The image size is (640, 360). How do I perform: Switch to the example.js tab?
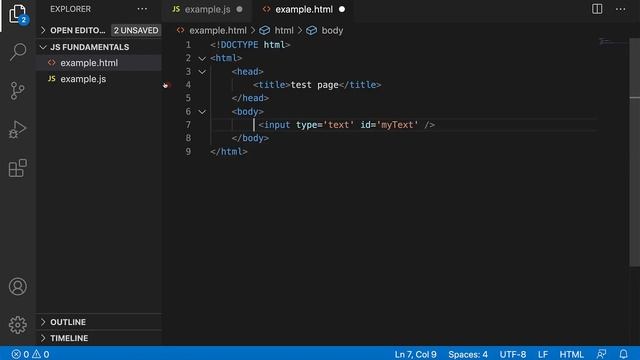pos(207,9)
